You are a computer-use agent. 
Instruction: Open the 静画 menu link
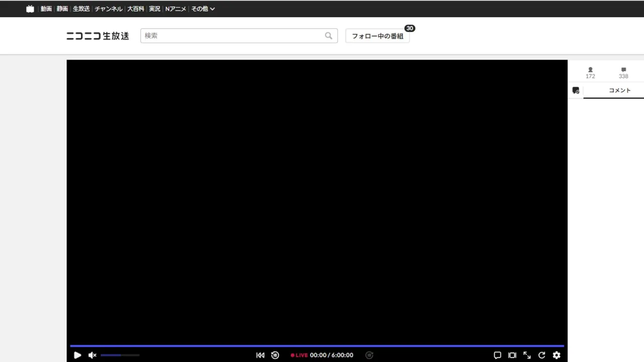tap(62, 9)
